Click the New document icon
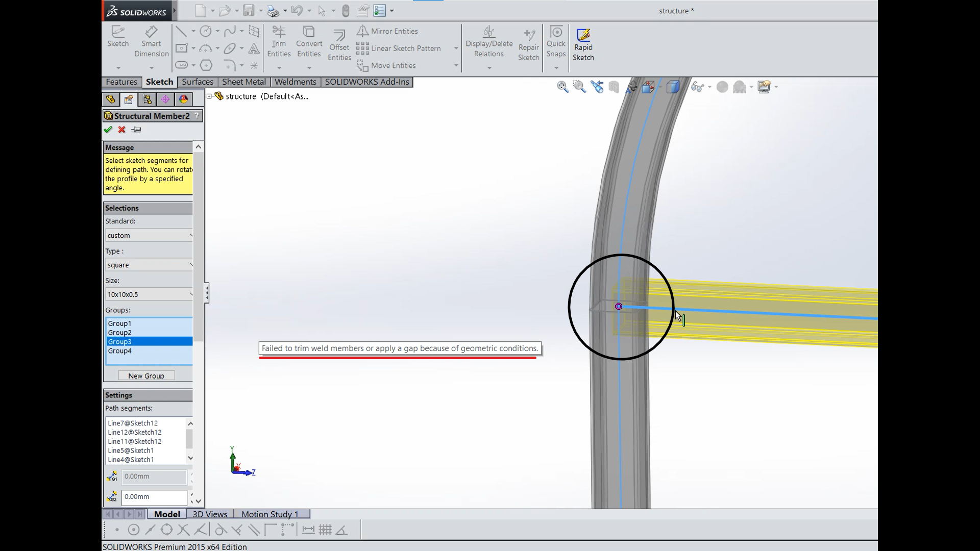Viewport: 980px width, 551px height. tap(201, 11)
